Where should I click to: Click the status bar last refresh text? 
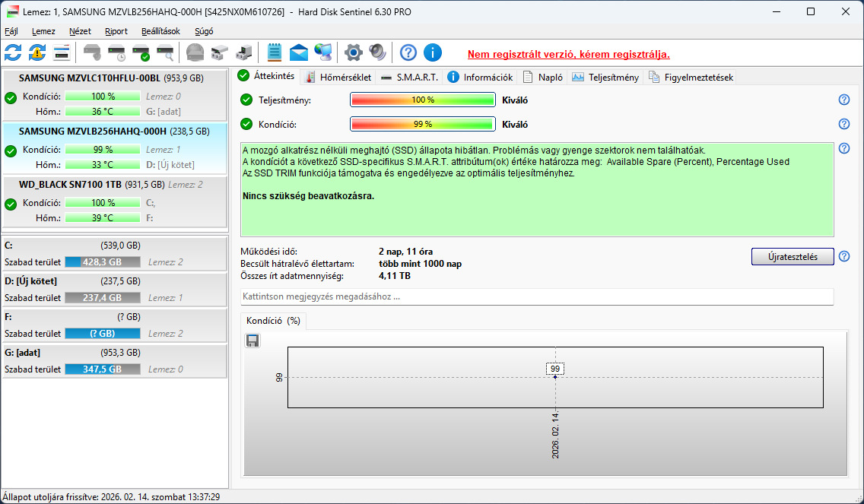point(111,497)
